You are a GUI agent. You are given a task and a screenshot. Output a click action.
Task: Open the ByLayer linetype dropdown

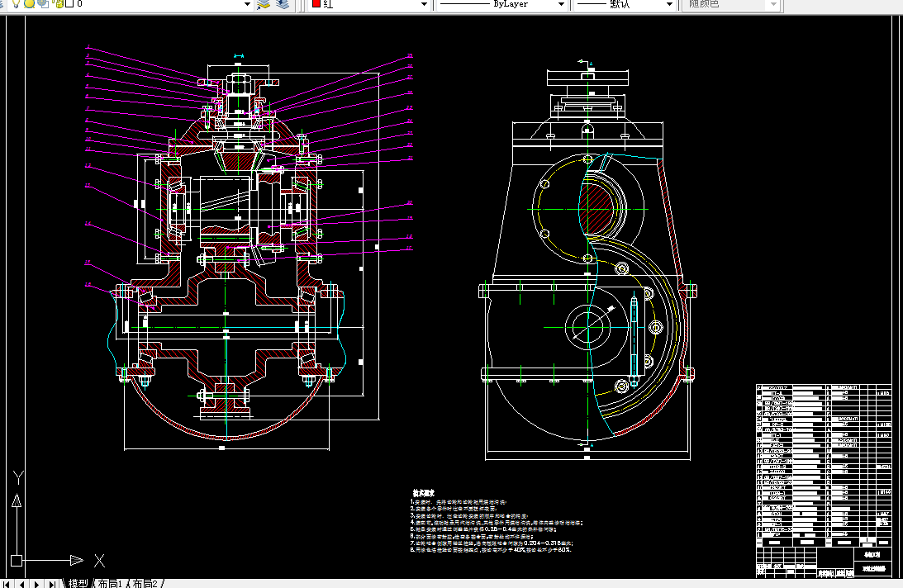point(561,4)
